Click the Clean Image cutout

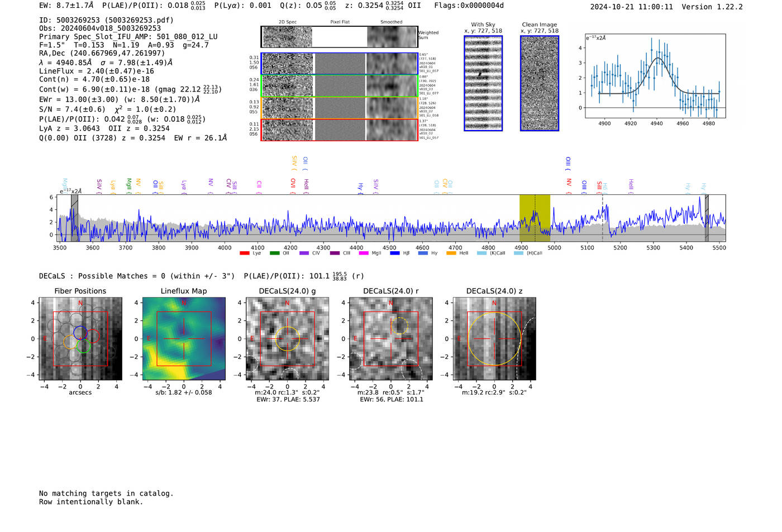[x=540, y=83]
